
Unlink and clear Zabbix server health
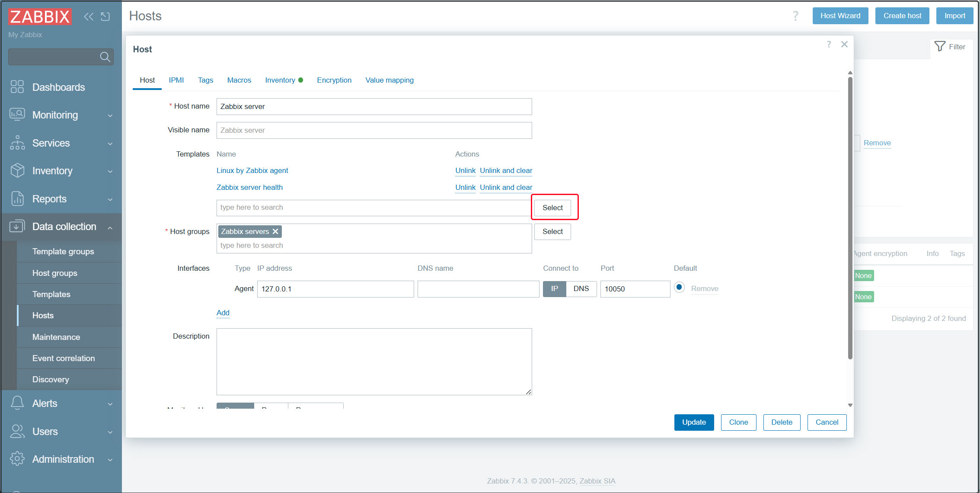click(x=506, y=187)
